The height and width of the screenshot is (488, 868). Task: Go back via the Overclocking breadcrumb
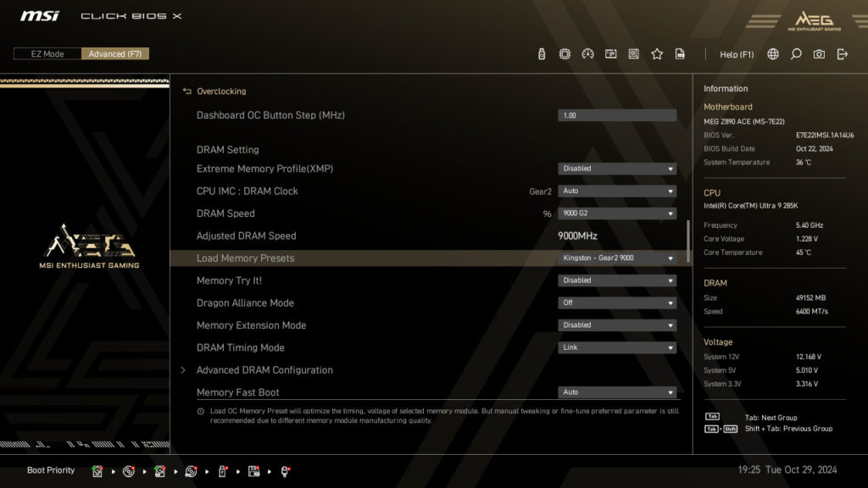pyautogui.click(x=221, y=91)
